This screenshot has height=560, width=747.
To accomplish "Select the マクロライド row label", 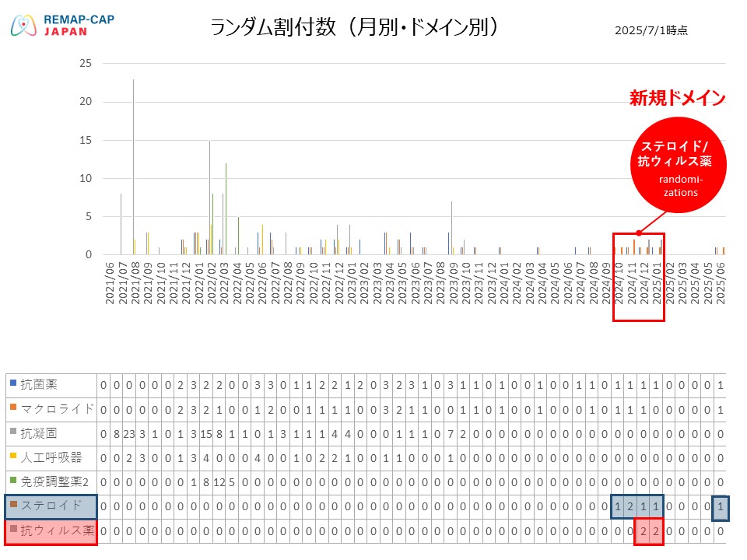I will 57,409.
